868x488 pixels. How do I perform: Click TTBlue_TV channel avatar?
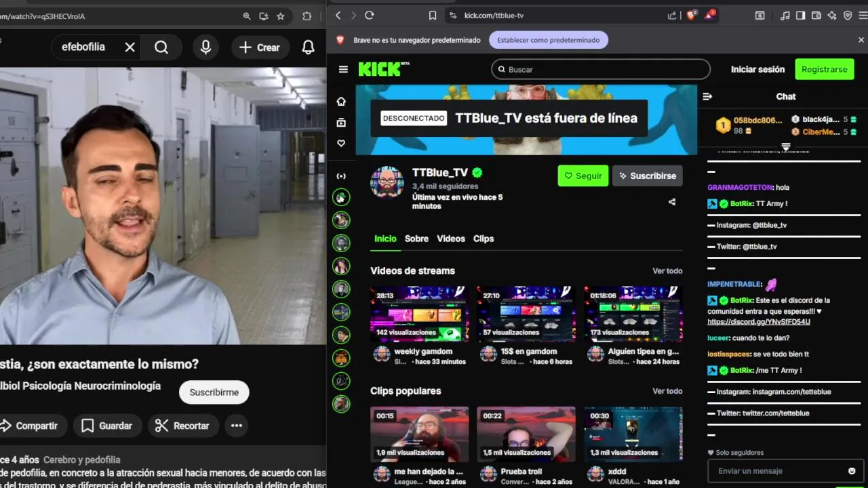tap(387, 182)
